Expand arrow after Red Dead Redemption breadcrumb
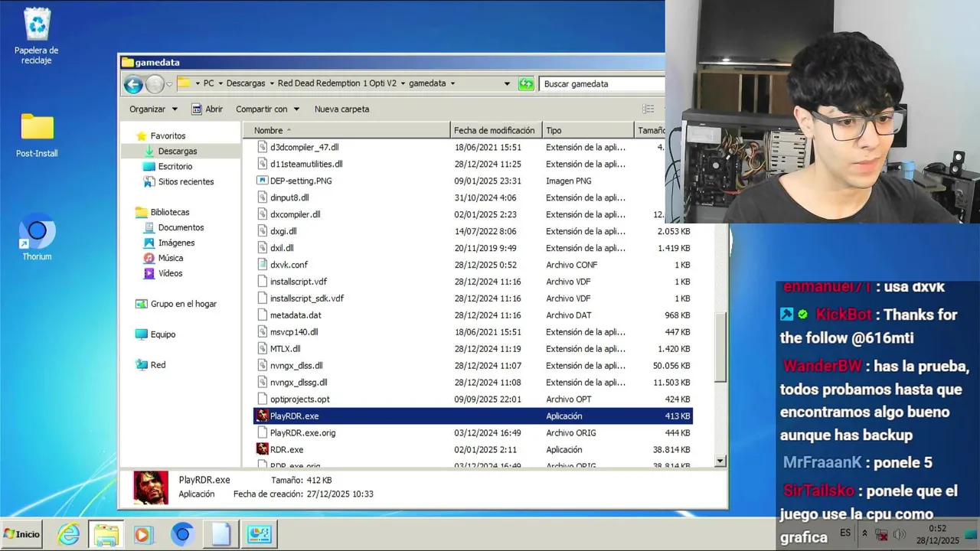Screen dimensions: 980x551 tap(403, 83)
